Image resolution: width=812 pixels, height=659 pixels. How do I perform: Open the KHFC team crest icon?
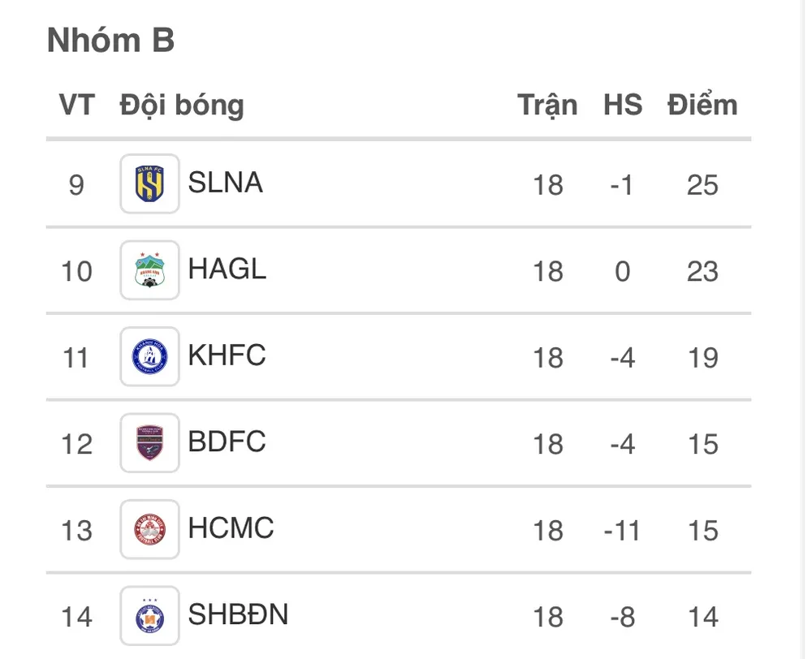tap(149, 356)
